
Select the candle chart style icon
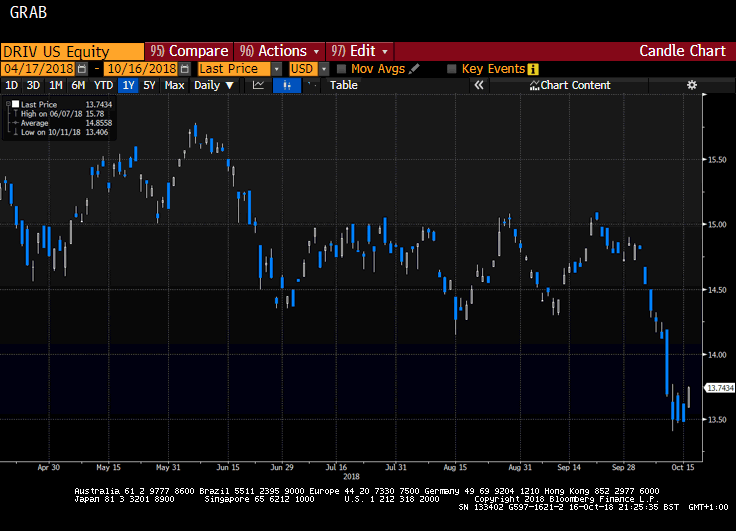(287, 85)
